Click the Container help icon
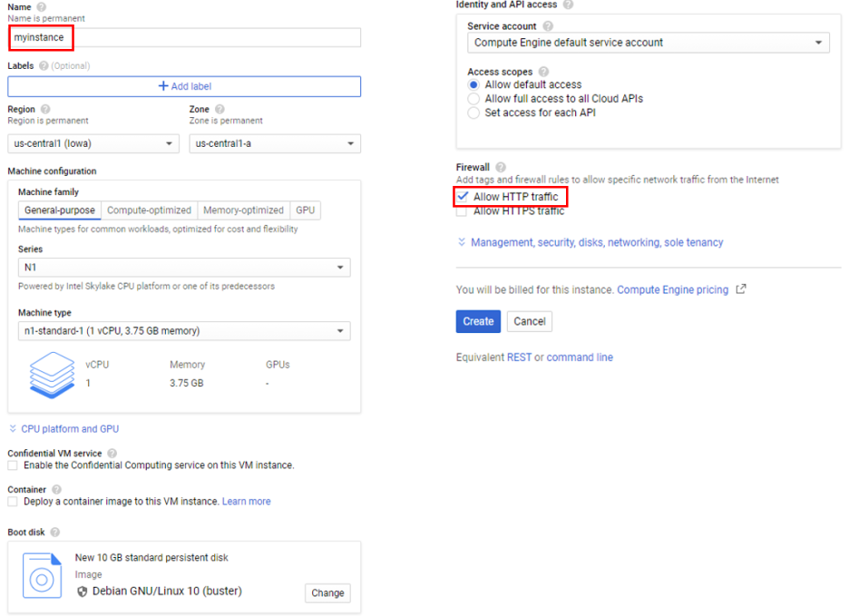Screen dimensions: 849x616 click(56, 489)
